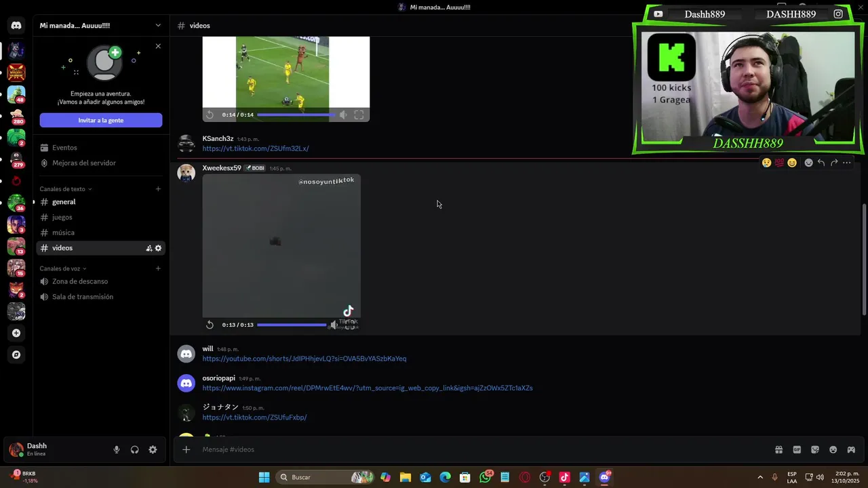Toggle headphones deafen in user panel
Screen dimensions: 868x488
pyautogui.click(x=134, y=449)
